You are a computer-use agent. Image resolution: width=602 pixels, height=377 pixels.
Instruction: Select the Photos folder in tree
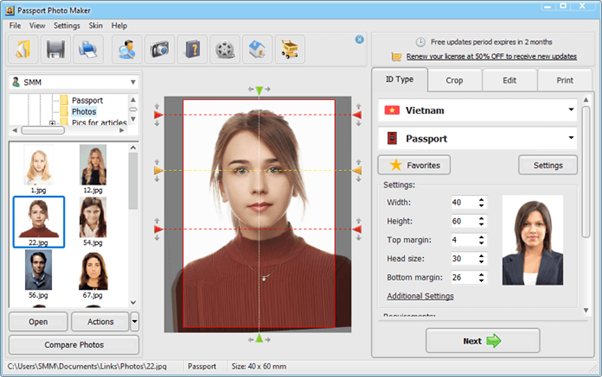[84, 112]
